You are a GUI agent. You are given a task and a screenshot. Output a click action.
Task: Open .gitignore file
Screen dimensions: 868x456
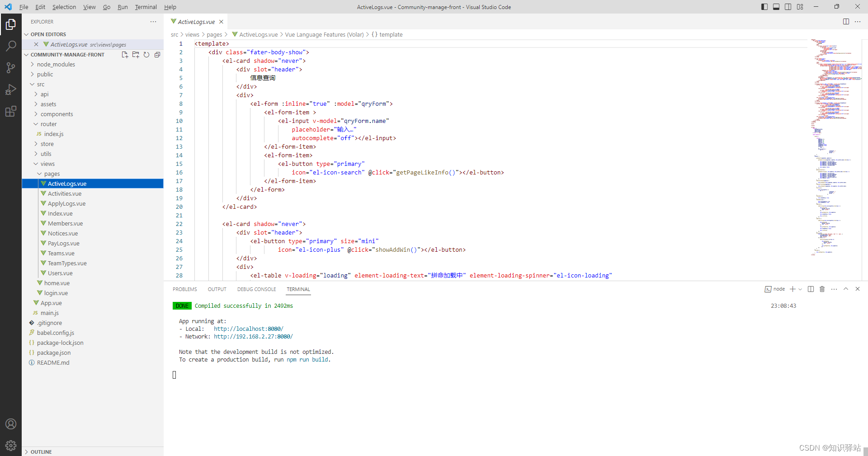click(93, 323)
